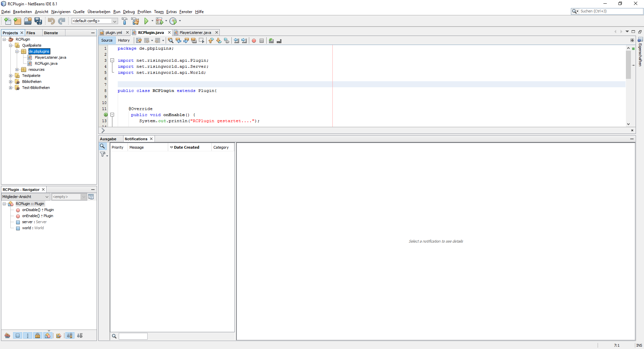Image resolution: width=644 pixels, height=349 pixels.
Task: Click Stop Macro Recording square icon
Action: pos(262,41)
